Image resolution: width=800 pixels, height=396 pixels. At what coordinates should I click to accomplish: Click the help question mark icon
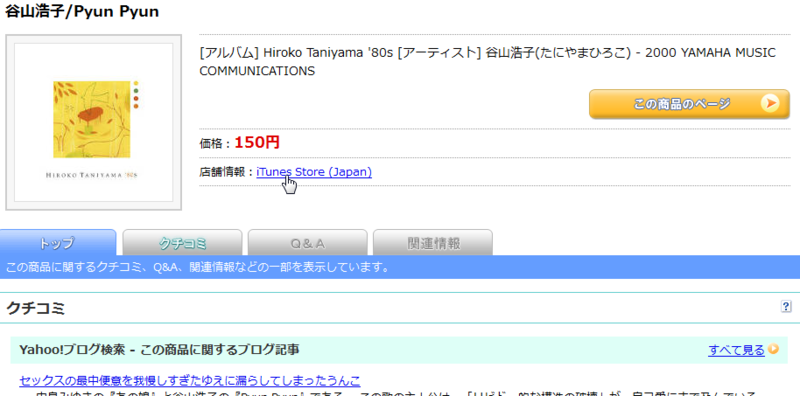(786, 306)
